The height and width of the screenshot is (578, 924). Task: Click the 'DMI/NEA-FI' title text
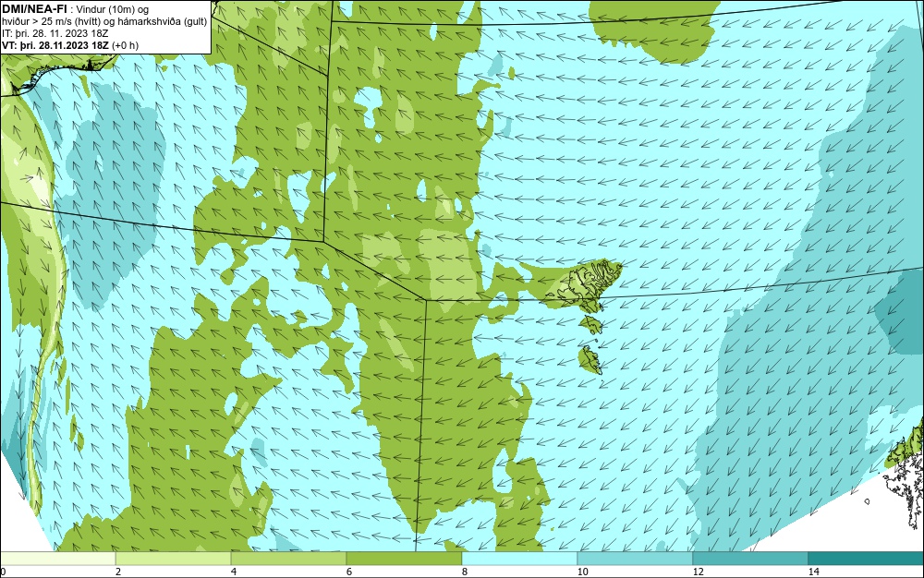pos(34,9)
